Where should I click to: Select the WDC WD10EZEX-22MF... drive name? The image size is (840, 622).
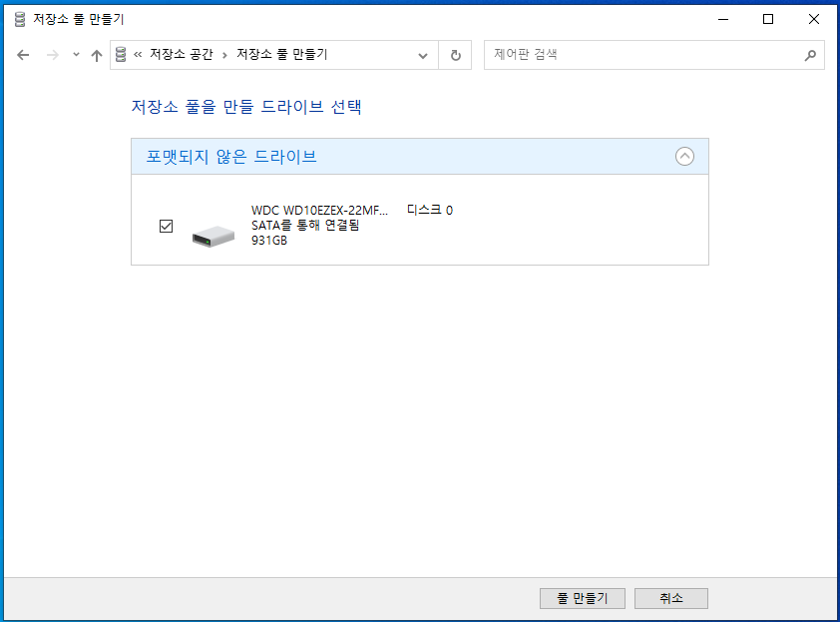tap(319, 211)
